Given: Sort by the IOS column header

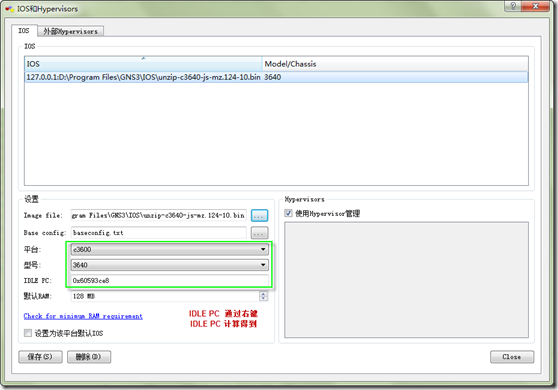Looking at the screenshot, I should point(143,64).
